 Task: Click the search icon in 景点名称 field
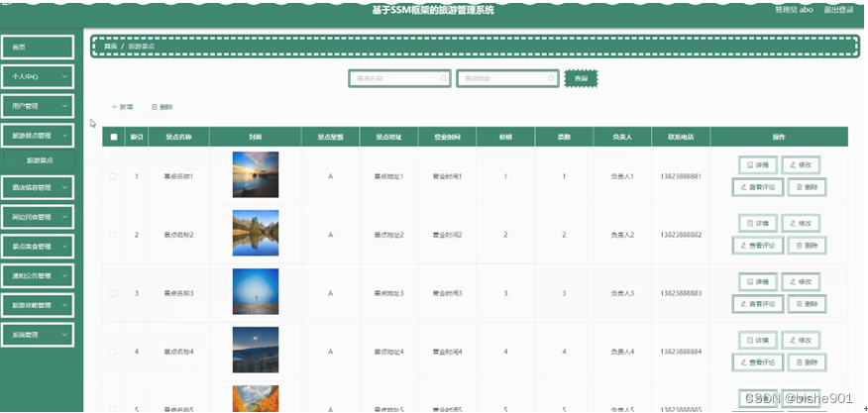pos(443,78)
